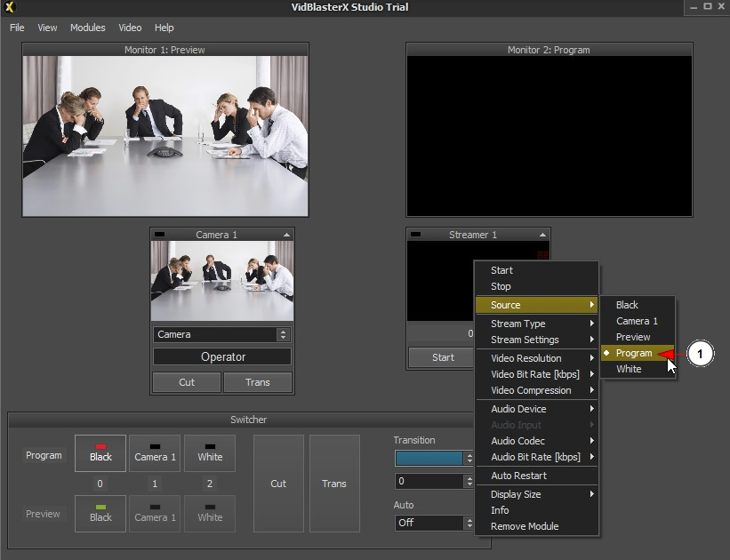The width and height of the screenshot is (730, 560).
Task: Click the Preview label in Switcher
Action: (x=43, y=514)
